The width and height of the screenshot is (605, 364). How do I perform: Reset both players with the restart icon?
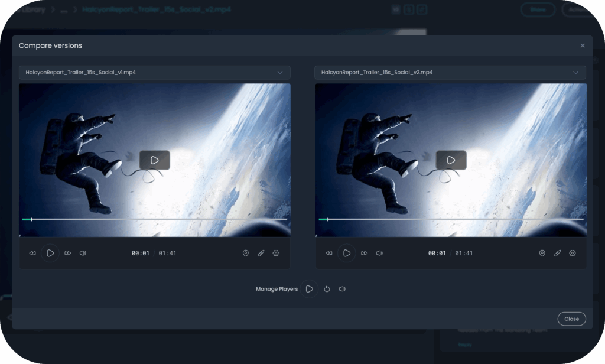tap(327, 289)
